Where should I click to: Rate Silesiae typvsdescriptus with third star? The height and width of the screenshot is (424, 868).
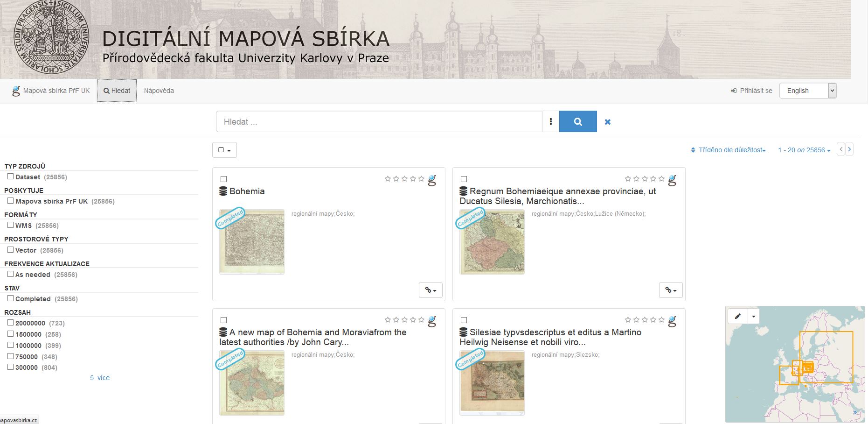[645, 320]
